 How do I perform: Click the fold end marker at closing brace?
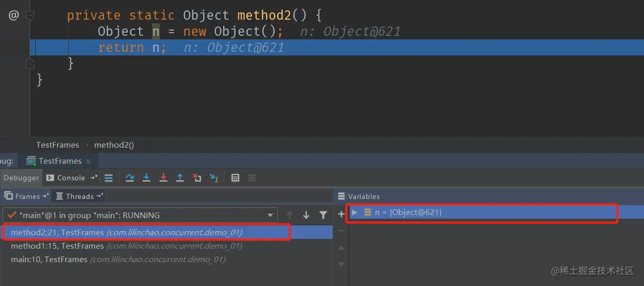pyautogui.click(x=30, y=63)
